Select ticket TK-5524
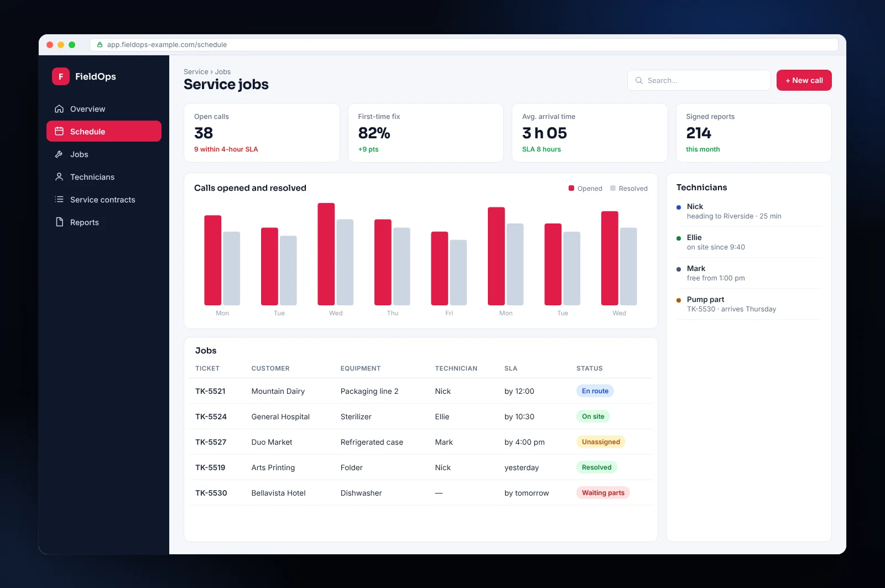 coord(211,417)
